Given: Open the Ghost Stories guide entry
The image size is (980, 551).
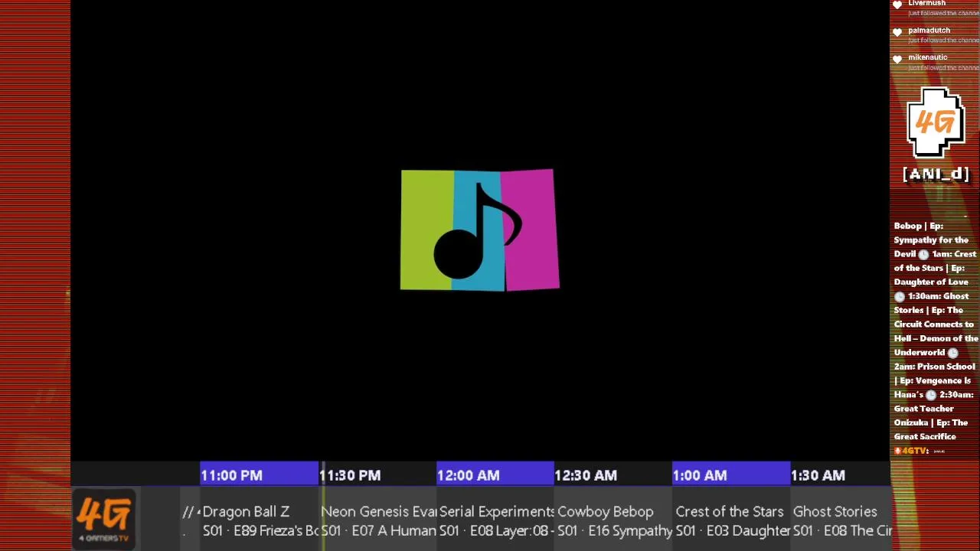Looking at the screenshot, I should 841,520.
